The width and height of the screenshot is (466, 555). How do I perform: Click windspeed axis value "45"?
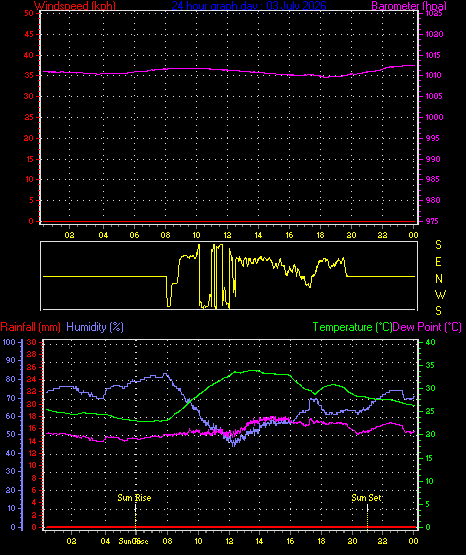[x=29, y=34]
